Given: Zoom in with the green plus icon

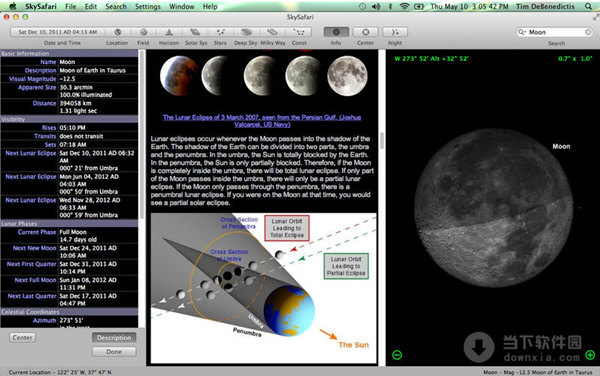Looking at the screenshot, I should click(590, 355).
